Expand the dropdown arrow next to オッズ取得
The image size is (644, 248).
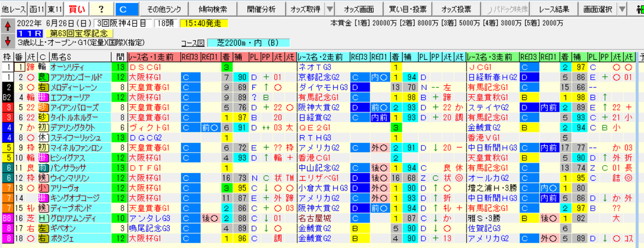pyautogui.click(x=330, y=9)
